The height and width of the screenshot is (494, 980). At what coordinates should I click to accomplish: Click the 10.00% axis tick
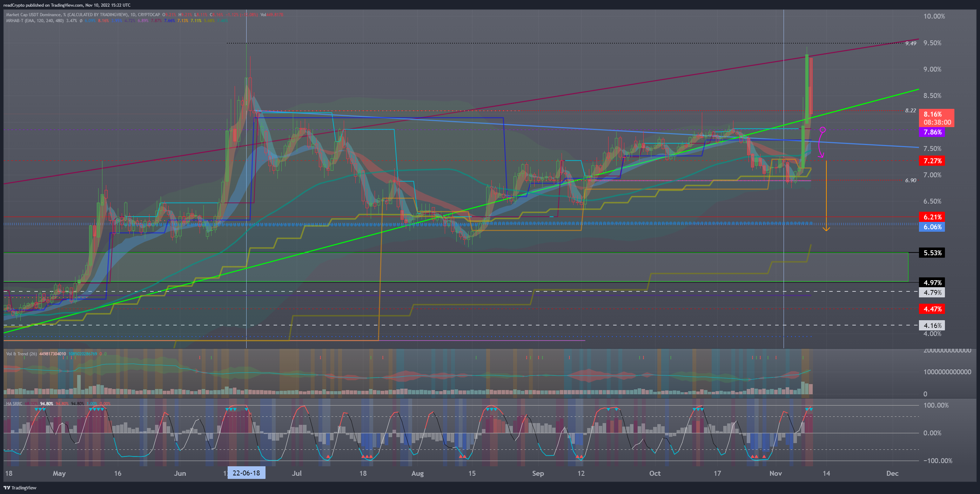point(934,17)
